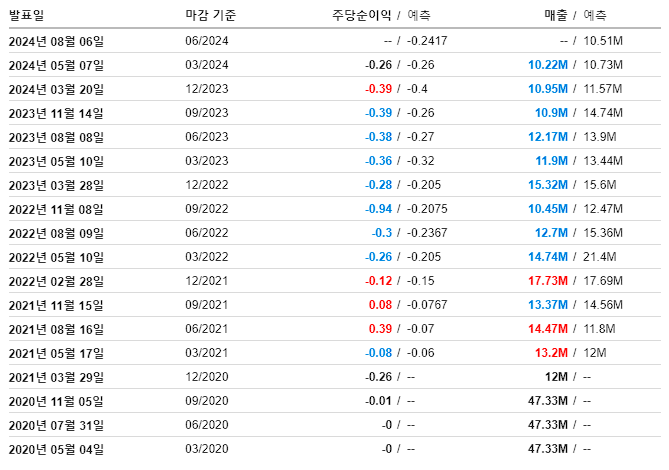The width and height of the screenshot is (669, 470).
Task: Click period cell 12/2022
Action: click(x=207, y=185)
